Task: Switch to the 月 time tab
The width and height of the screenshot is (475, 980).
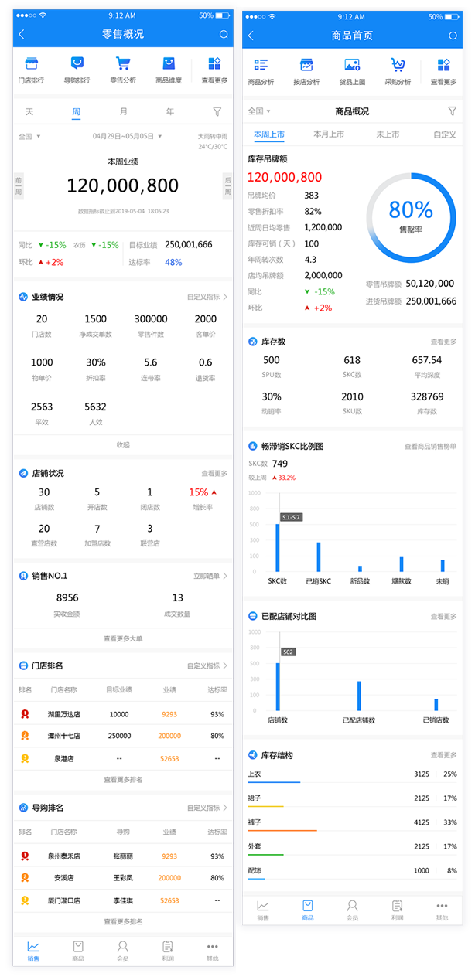Action: pyautogui.click(x=123, y=112)
